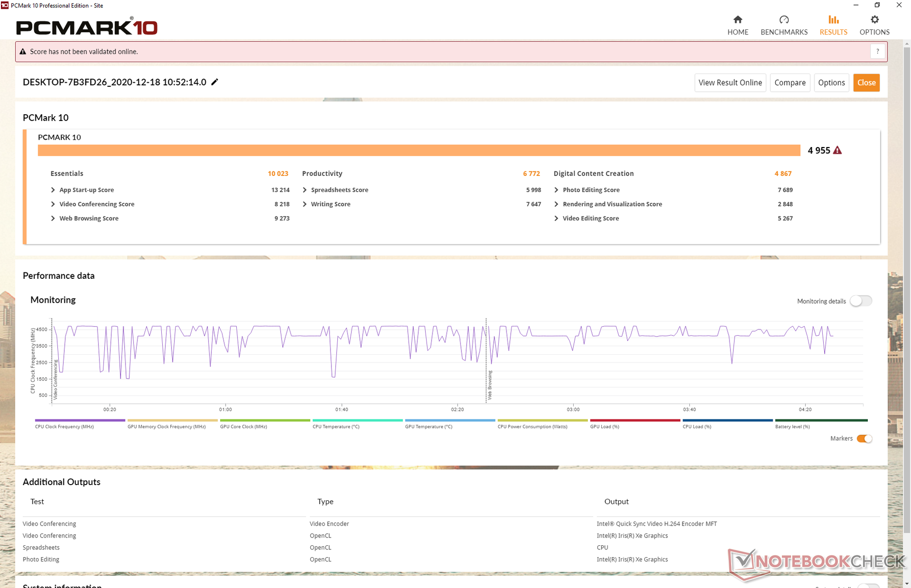
Task: Open the result Options button
Action: point(831,82)
